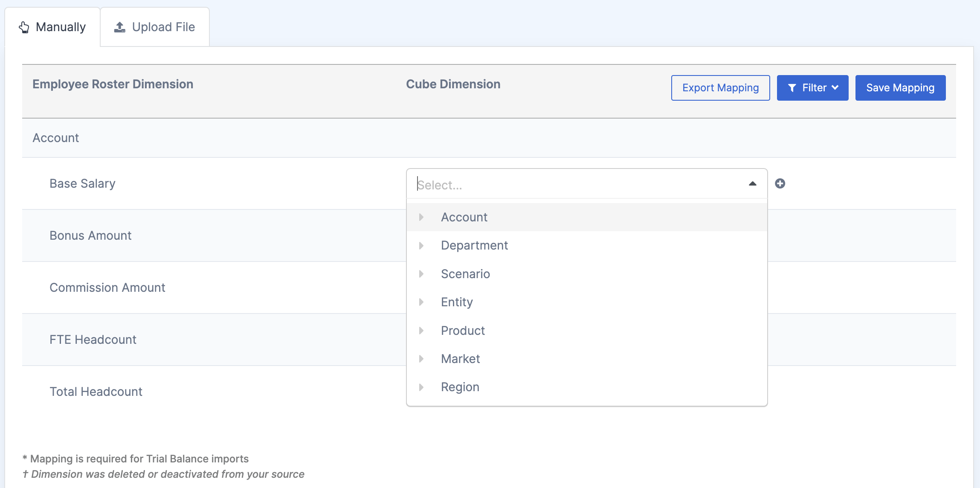Screen dimensions: 980x488
Task: Expand the Scenario option arrow
Action: pyautogui.click(x=421, y=274)
